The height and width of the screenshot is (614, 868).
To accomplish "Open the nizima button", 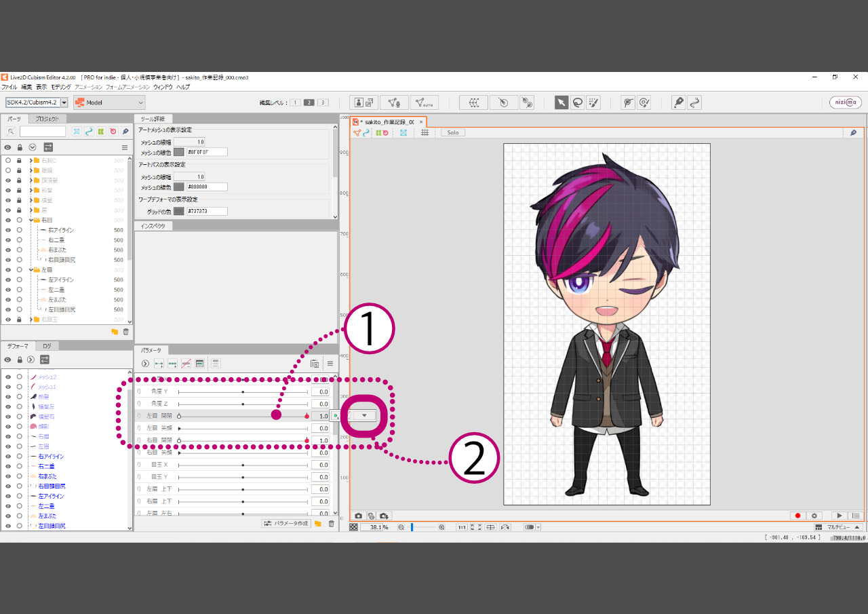I will click(x=846, y=102).
